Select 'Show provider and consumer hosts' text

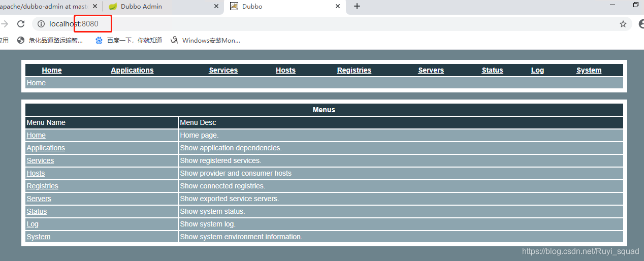pyautogui.click(x=236, y=173)
